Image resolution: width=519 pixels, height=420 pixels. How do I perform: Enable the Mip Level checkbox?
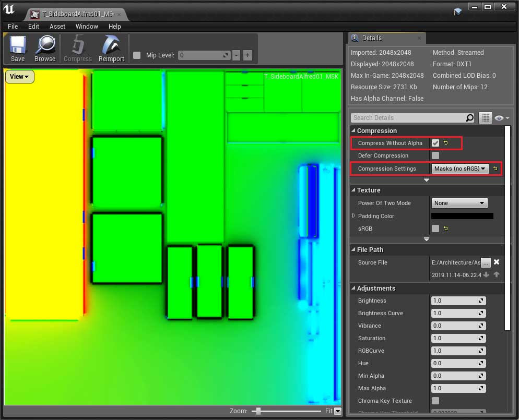click(x=137, y=55)
